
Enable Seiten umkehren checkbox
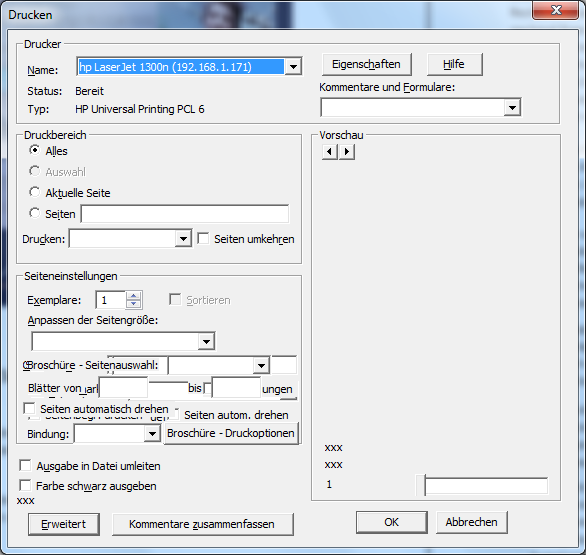click(203, 238)
